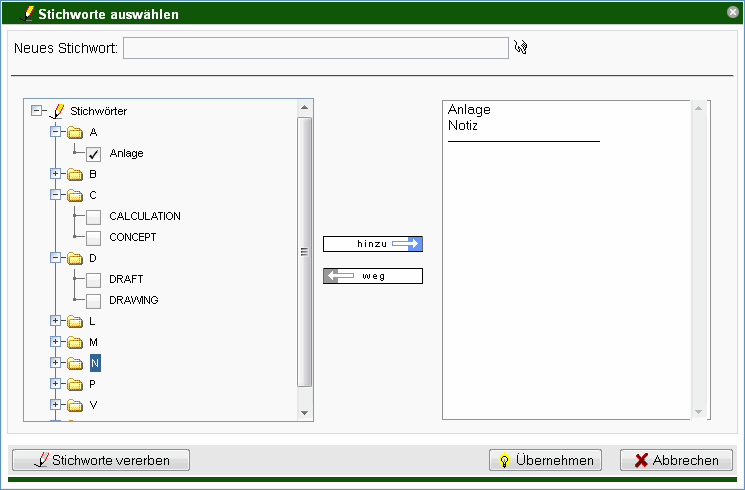Close the Stichworte auswählen dialog

click(x=733, y=12)
